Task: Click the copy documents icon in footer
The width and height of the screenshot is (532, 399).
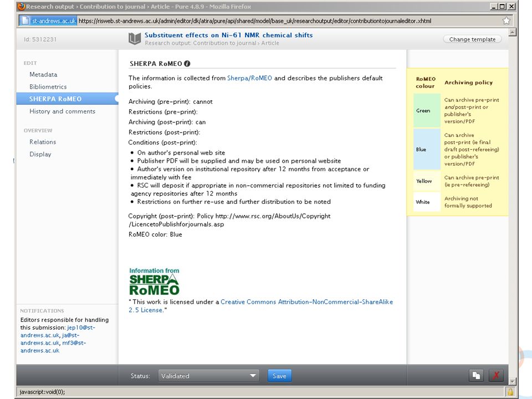Action: click(x=477, y=376)
